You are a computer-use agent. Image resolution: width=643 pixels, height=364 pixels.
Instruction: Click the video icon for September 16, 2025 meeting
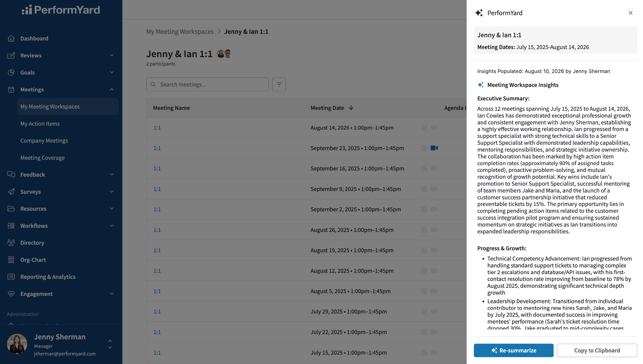(x=434, y=169)
